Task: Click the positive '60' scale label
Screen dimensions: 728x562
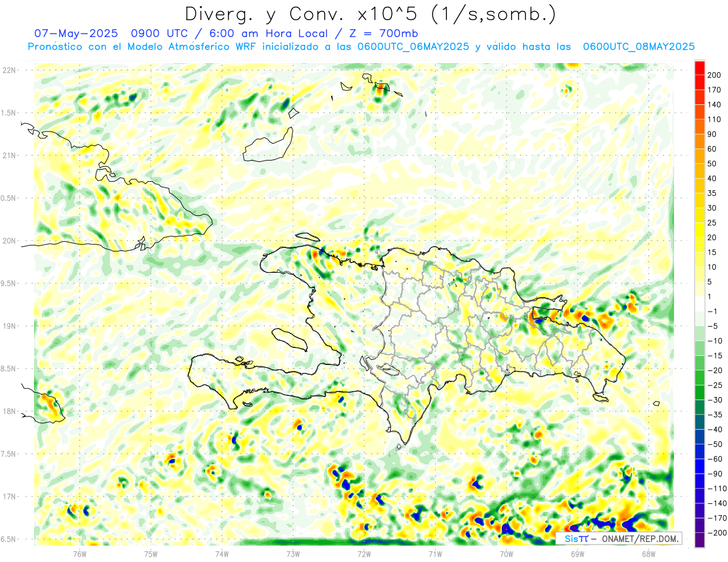Action: tap(712, 149)
